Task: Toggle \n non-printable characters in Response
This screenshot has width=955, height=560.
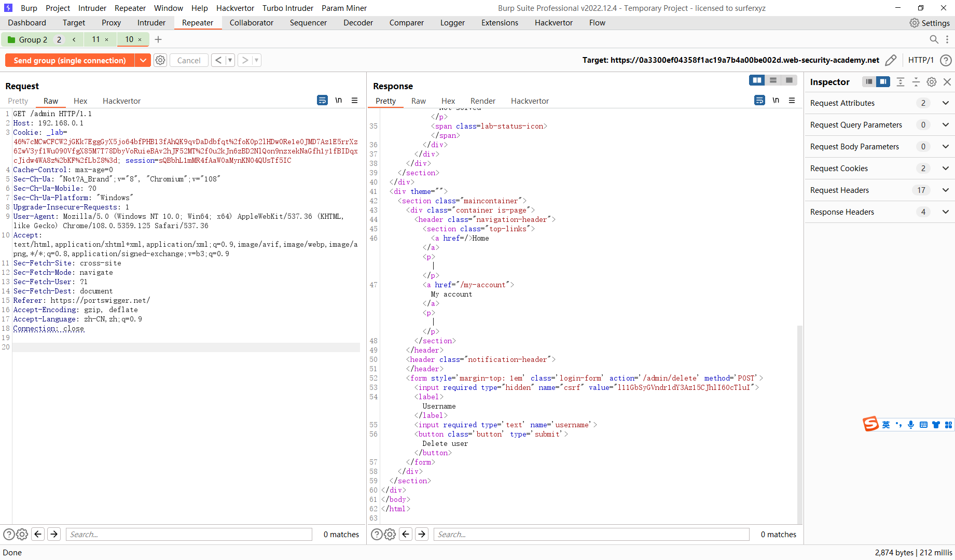Action: click(776, 100)
